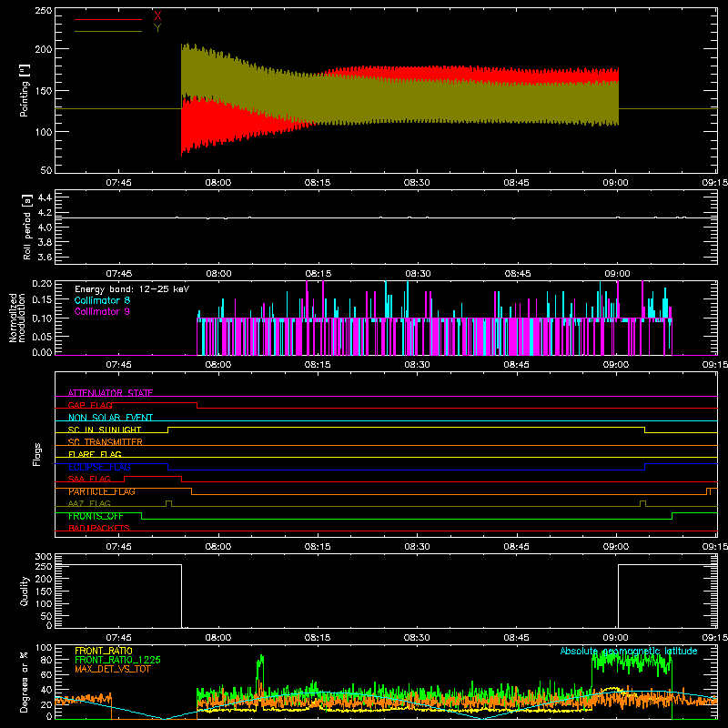This screenshot has width=728, height=728.
Task: Click the 4.0 tick on Roll period axis
Action: pos(45,227)
